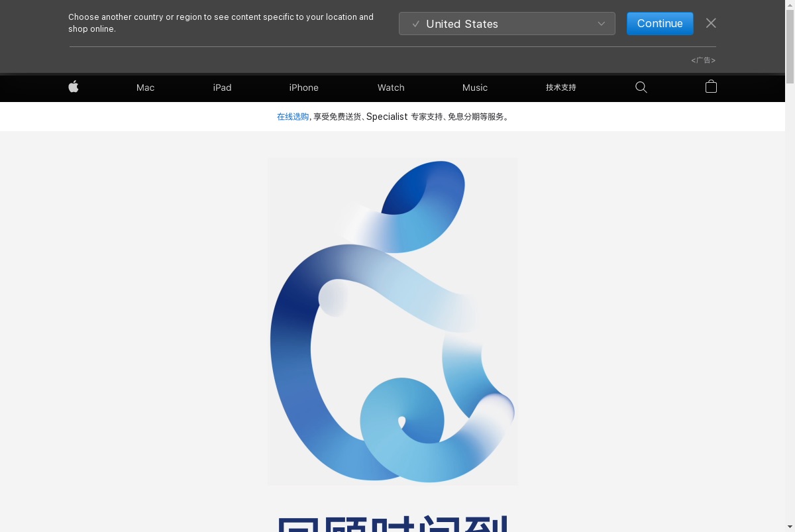Dismiss the country banner with X
This screenshot has width=795, height=532.
click(x=711, y=23)
